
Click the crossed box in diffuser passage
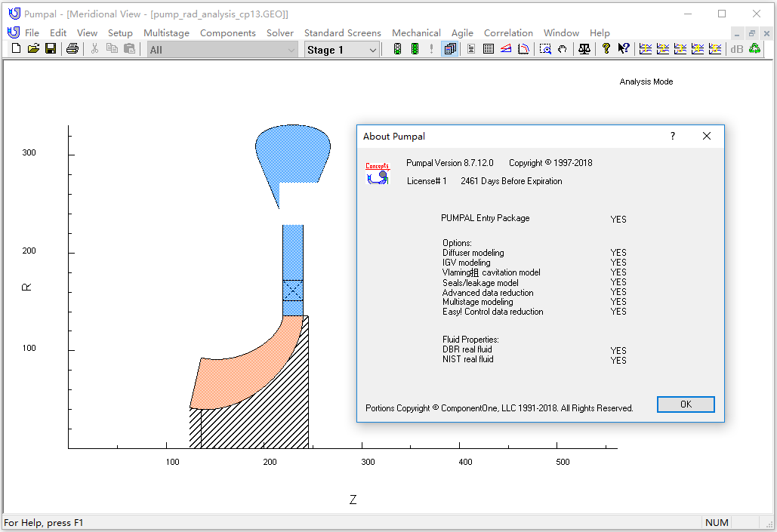pyautogui.click(x=293, y=291)
